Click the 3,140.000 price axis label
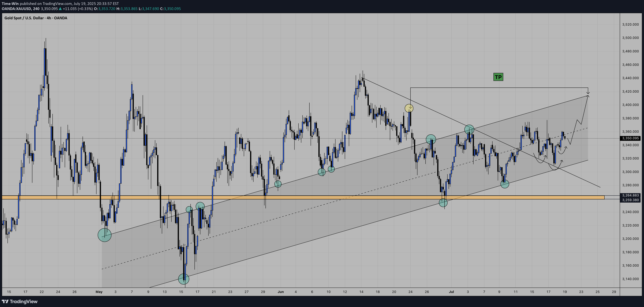Screen dimensions: 644x307 [630, 279]
